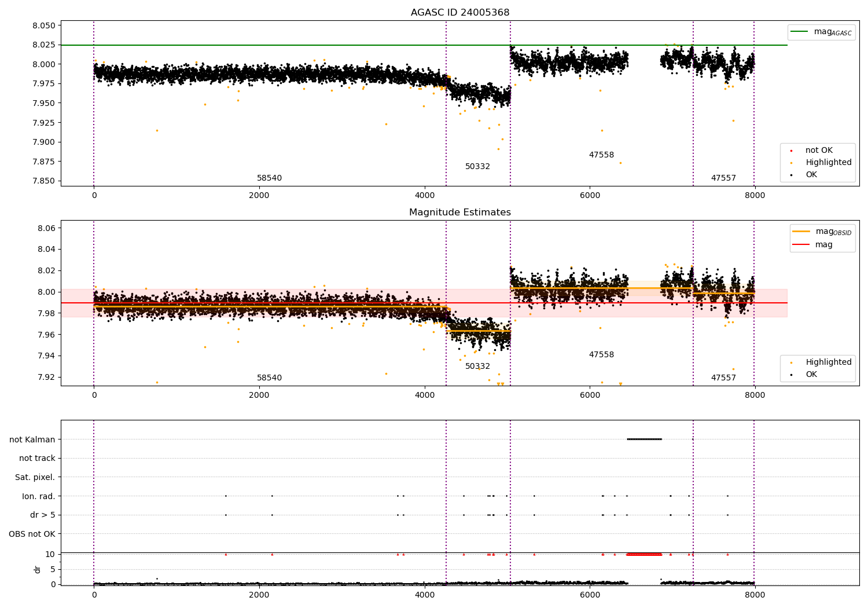
Task: Select the mag AGASC legend entry
Action: [821, 32]
